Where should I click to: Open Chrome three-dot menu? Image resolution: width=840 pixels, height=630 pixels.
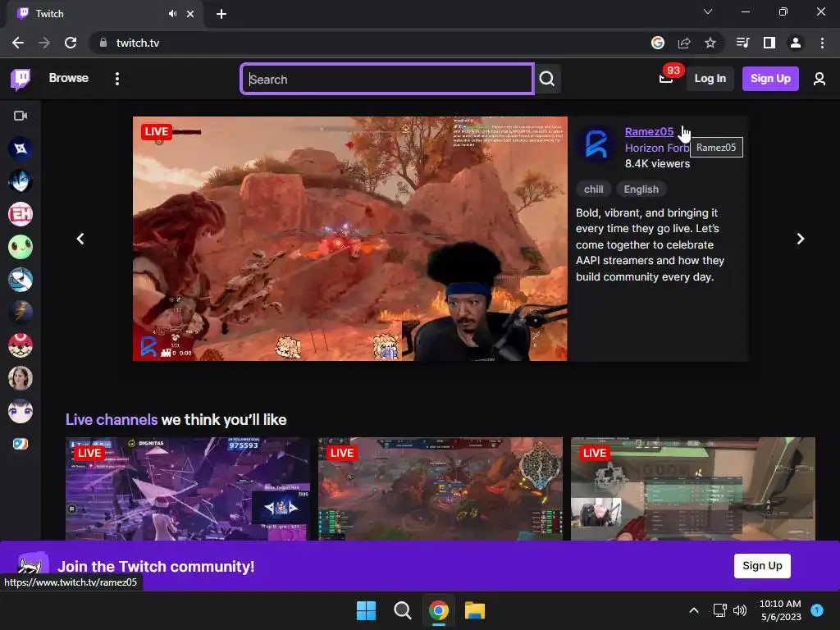point(822,43)
